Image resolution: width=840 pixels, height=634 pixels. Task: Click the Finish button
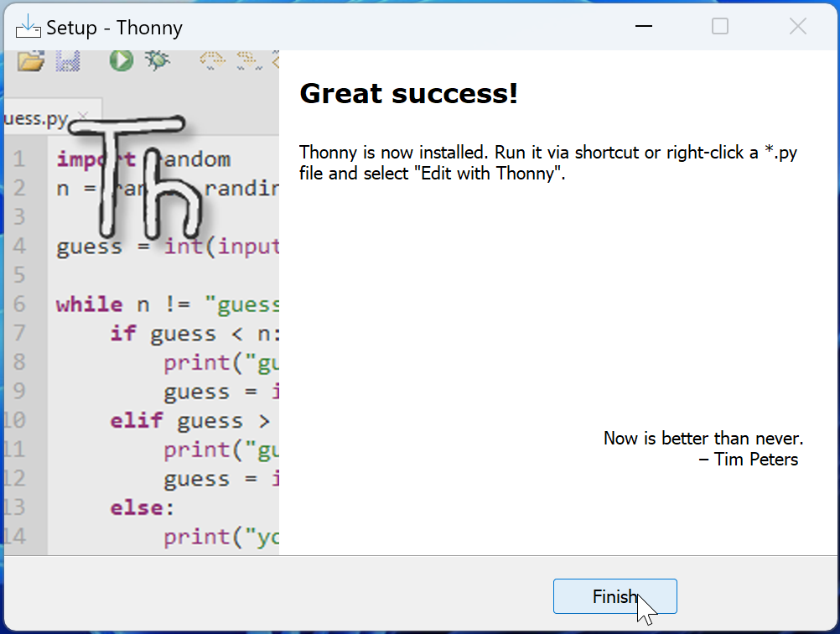pyautogui.click(x=615, y=596)
